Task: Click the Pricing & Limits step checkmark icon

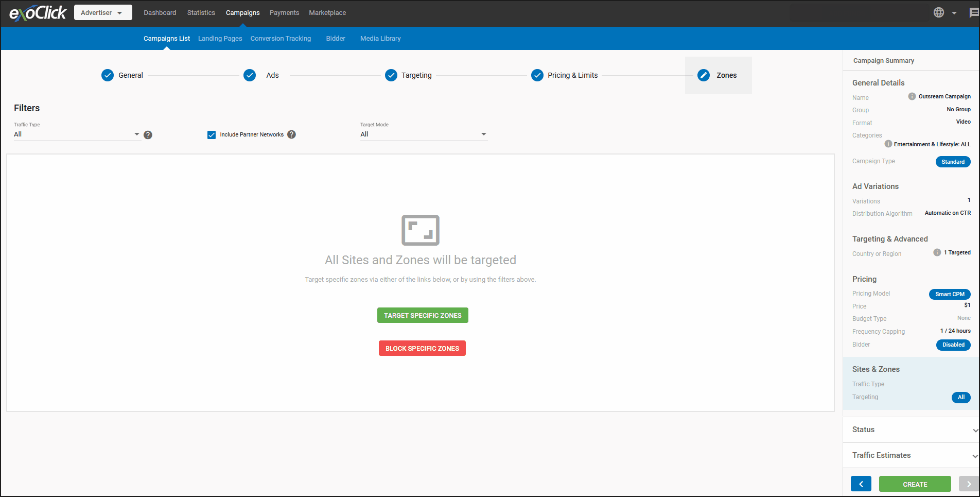Action: [x=537, y=75]
